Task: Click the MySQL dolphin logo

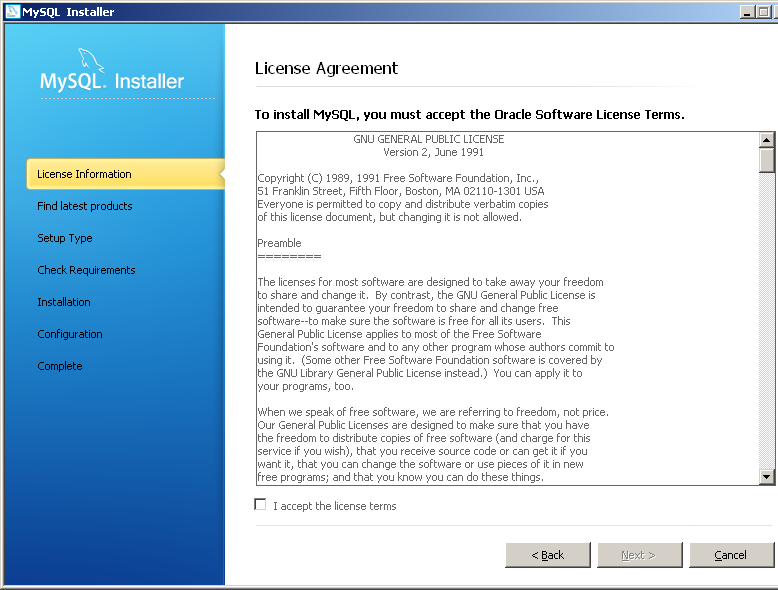Action: 91,60
